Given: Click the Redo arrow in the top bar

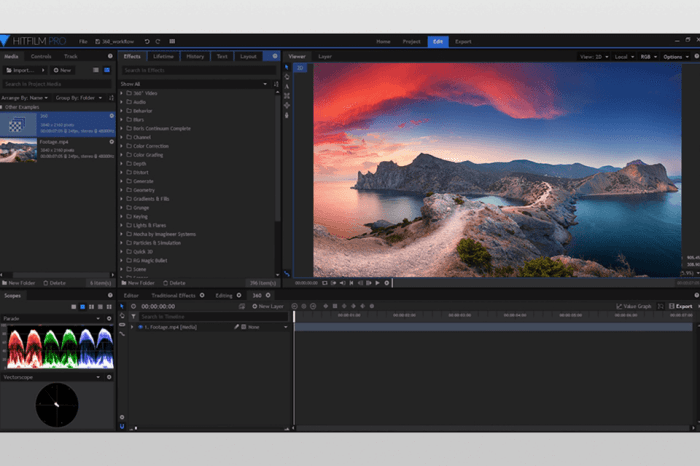Looking at the screenshot, I should (158, 42).
